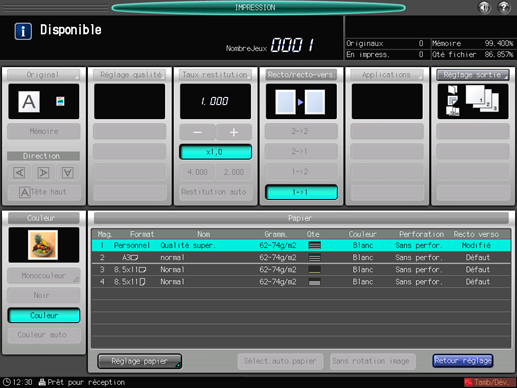
Task: Click paper quantity icon for tray 4
Action: click(x=314, y=282)
